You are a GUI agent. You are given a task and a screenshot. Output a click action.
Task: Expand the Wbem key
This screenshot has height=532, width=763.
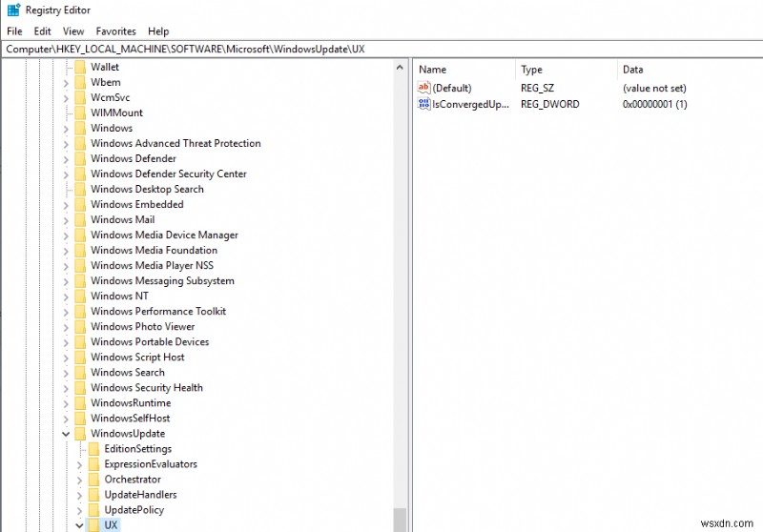(x=66, y=83)
